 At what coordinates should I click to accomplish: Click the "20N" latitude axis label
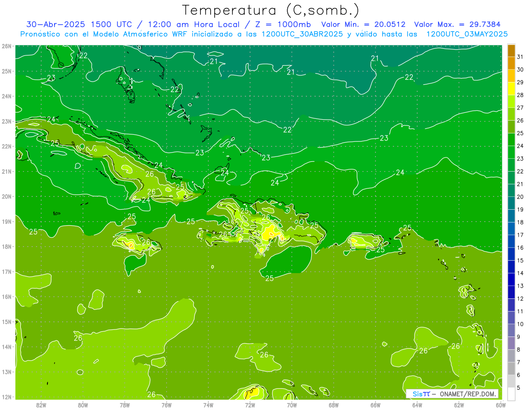pyautogui.click(x=7, y=196)
